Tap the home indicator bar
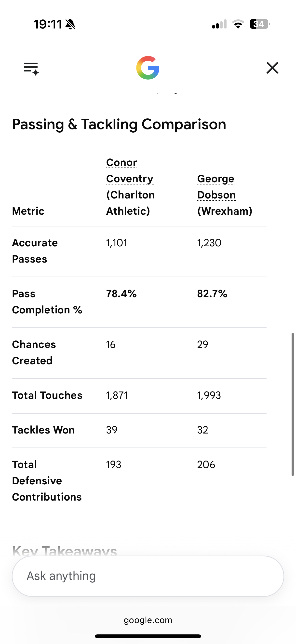Screen dimensions: 296x644 pyautogui.click(x=148, y=636)
